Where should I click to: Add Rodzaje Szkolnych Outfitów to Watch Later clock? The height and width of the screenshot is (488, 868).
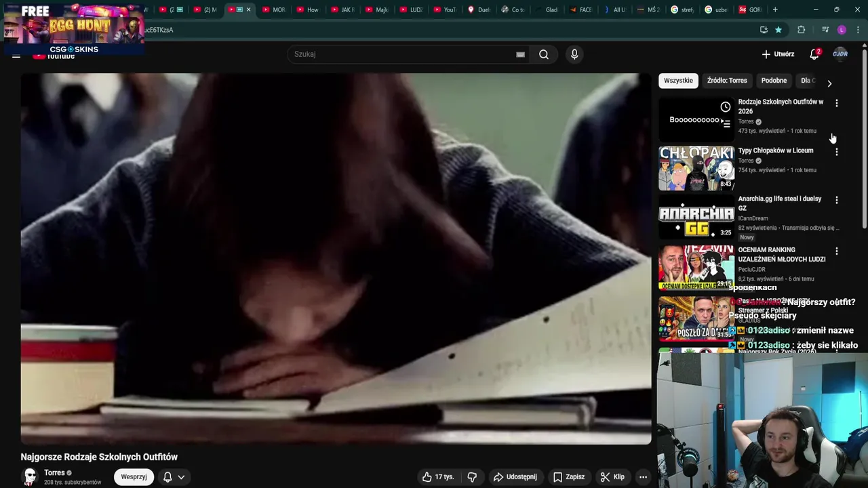pos(726,107)
